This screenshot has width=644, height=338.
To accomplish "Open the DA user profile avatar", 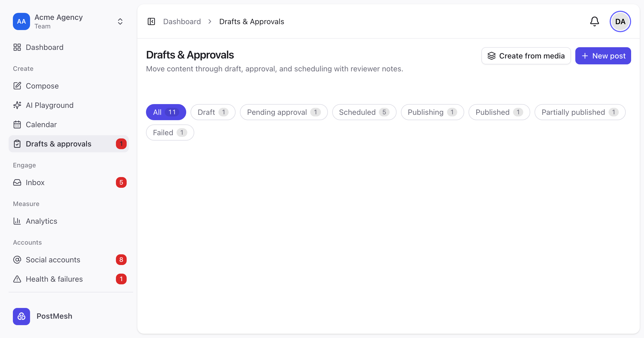I will click(620, 21).
